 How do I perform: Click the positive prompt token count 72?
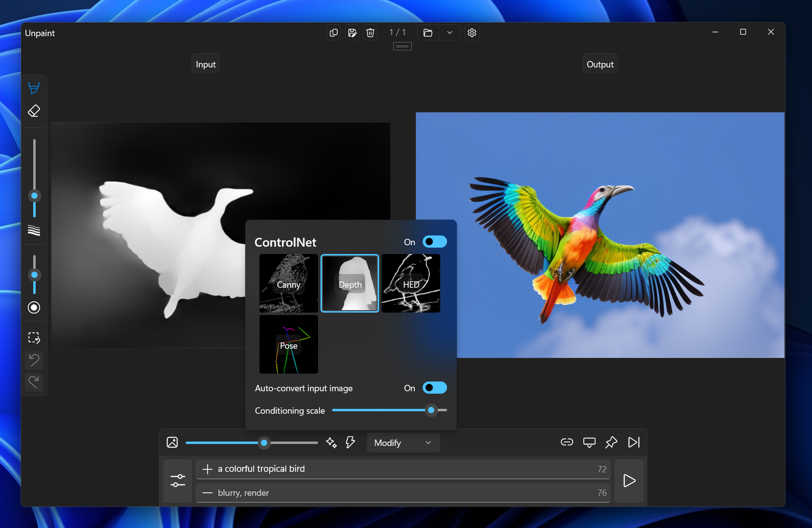click(602, 469)
